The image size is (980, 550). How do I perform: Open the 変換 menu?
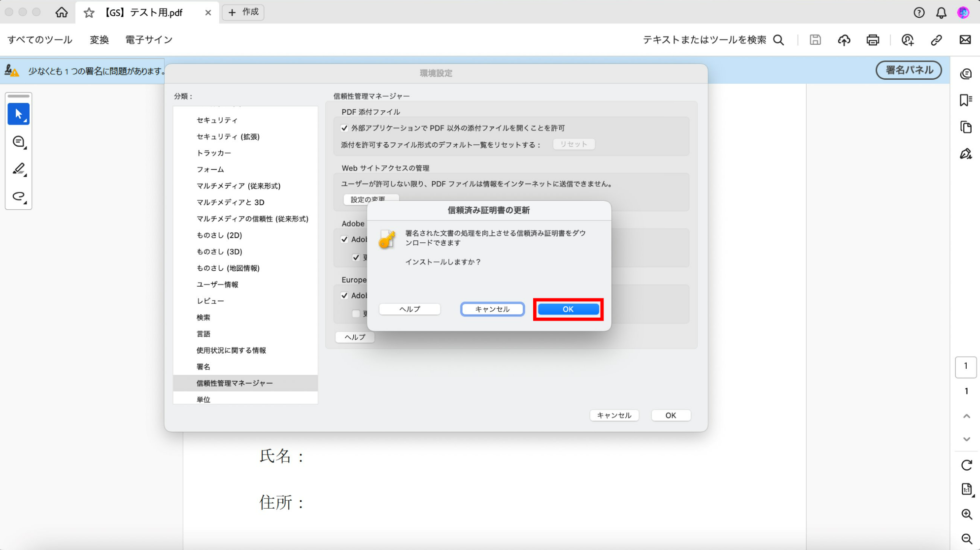(x=99, y=40)
